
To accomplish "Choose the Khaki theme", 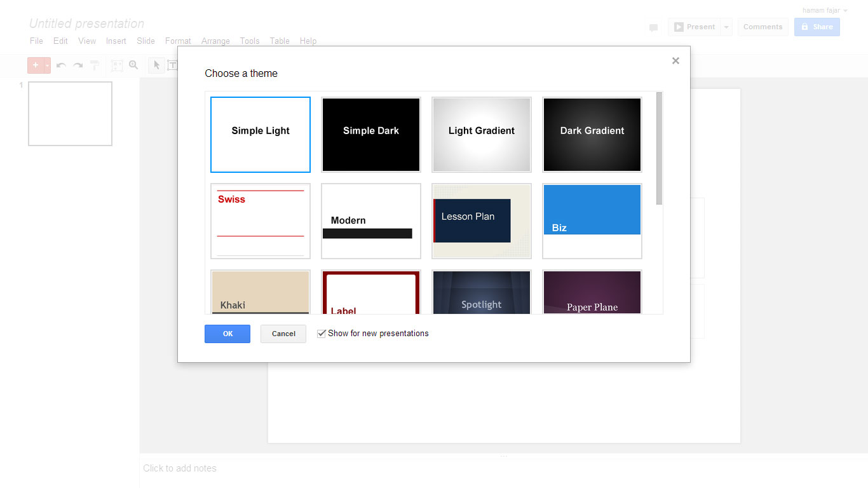I will [261, 292].
